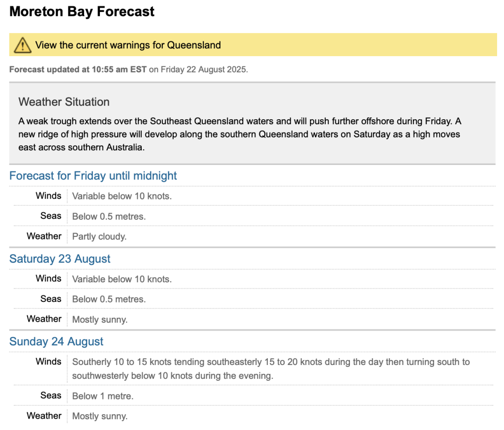This screenshot has height=430, width=504.
Task: Click Saturday's "Variable below 10 knots" winds text
Action: 122,279
